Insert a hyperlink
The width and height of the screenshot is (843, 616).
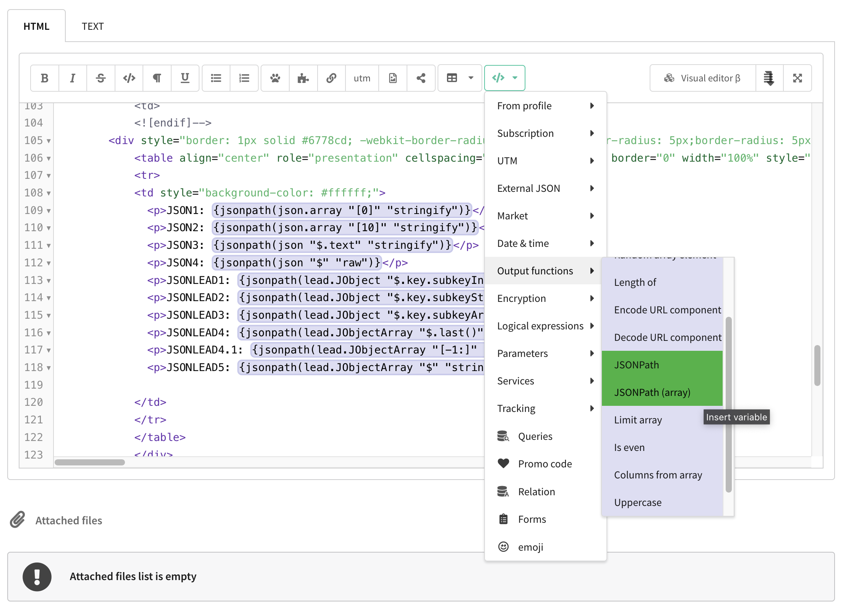click(331, 78)
